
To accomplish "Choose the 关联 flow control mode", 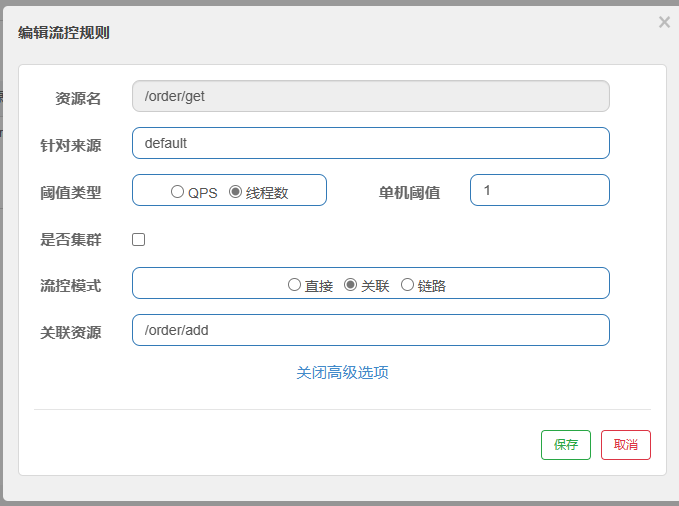I will (350, 285).
